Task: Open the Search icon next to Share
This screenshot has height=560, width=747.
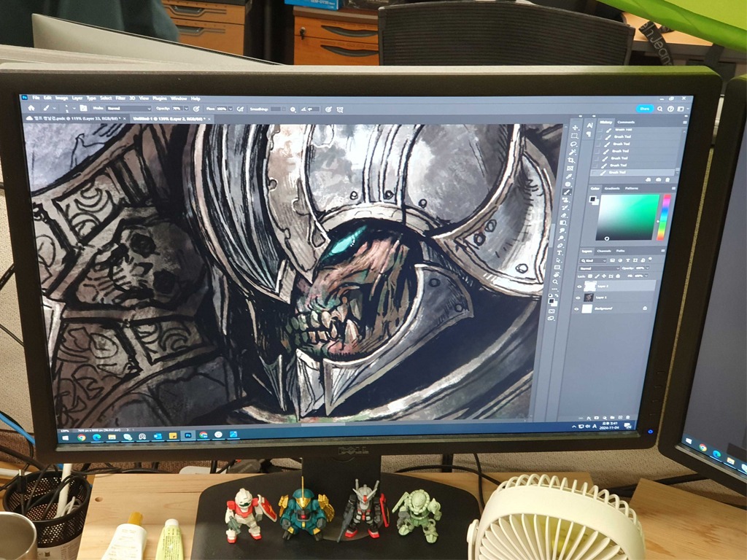Action: coord(659,109)
